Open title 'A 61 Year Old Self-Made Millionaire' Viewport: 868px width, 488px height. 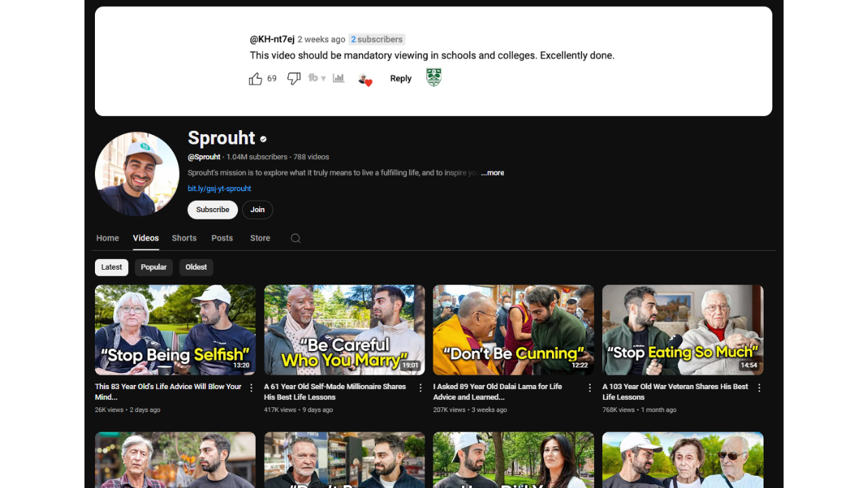pos(335,392)
